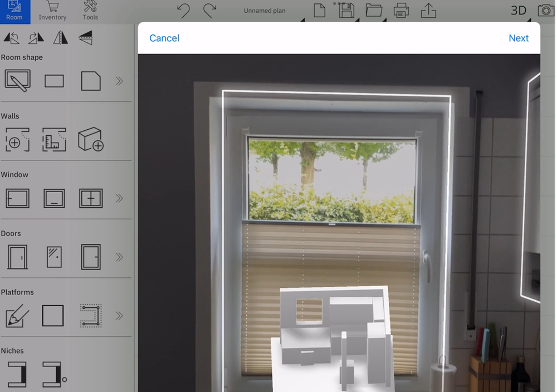Expand more Window options

coord(119,198)
